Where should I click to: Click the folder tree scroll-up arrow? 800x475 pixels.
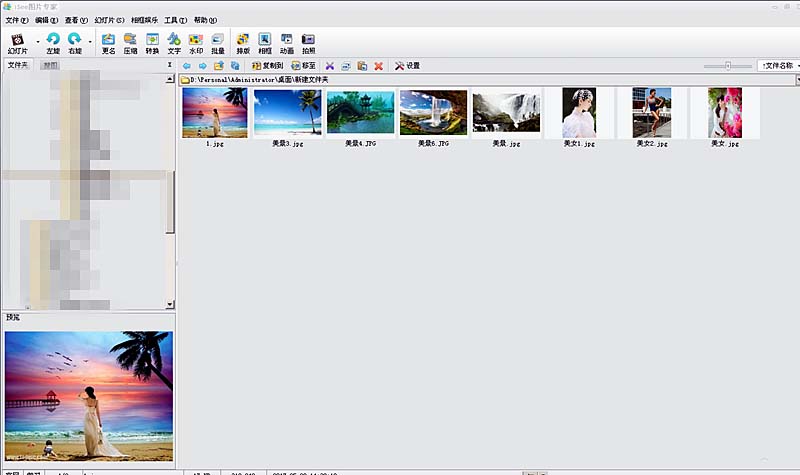coord(170,79)
